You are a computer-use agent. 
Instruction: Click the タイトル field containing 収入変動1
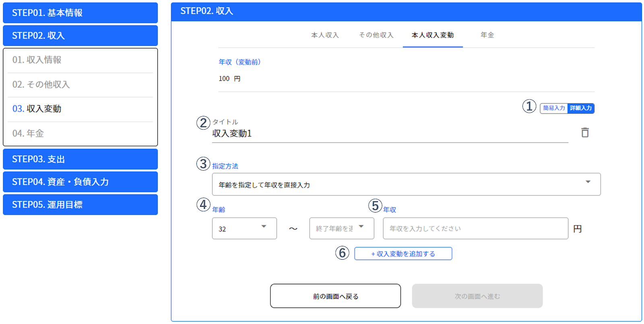[x=390, y=134]
